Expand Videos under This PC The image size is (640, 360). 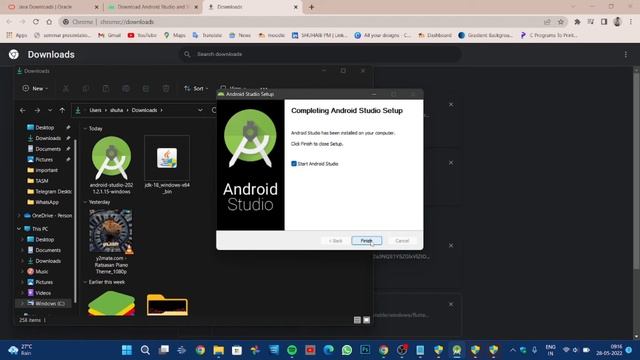pyautogui.click(x=22, y=293)
